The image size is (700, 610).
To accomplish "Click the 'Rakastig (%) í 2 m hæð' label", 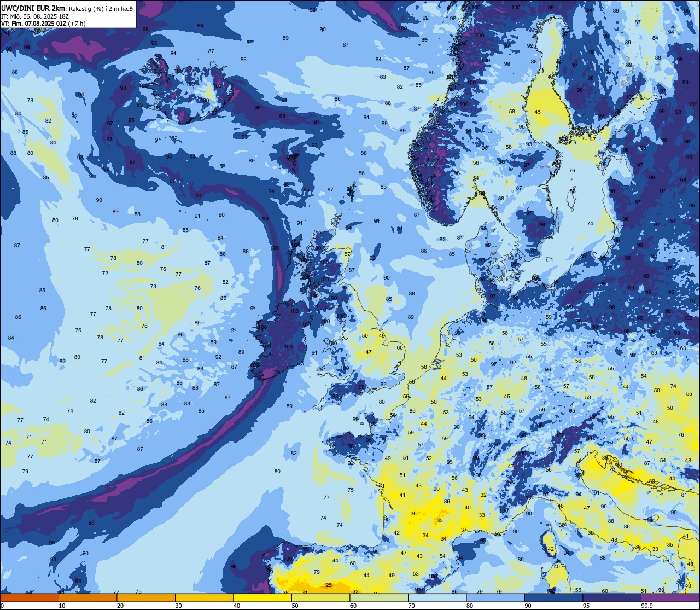I will point(100,8).
